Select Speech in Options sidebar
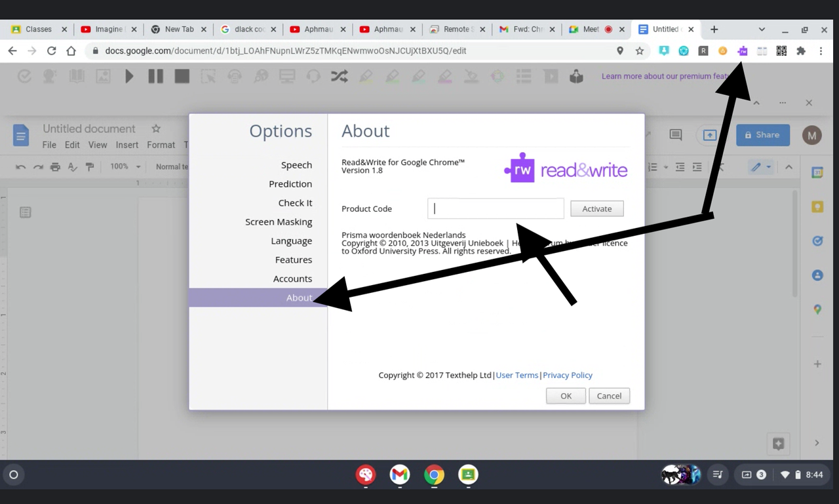The height and width of the screenshot is (504, 839). click(x=296, y=165)
